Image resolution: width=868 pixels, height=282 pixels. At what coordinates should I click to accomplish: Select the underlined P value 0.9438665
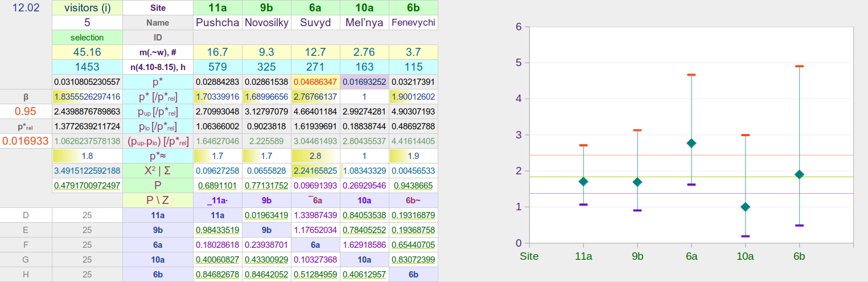[413, 185]
